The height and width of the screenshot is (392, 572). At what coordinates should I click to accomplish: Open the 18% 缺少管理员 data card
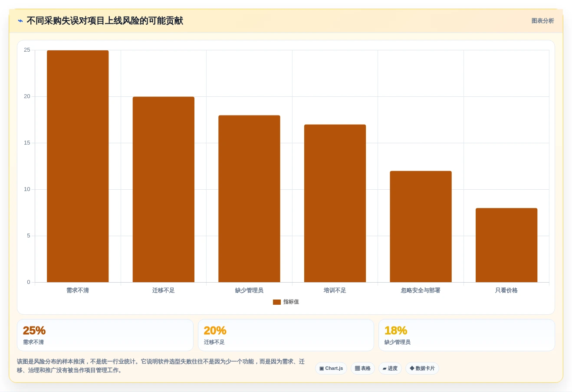point(467,335)
